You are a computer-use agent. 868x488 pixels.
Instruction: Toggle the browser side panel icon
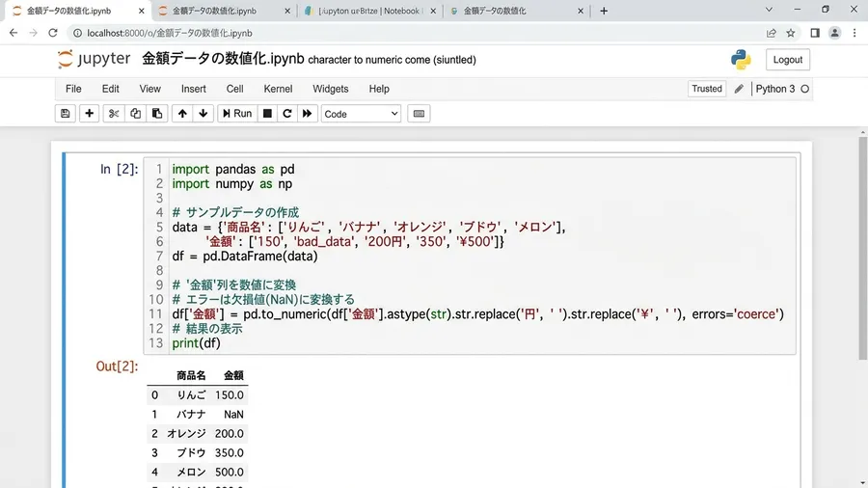click(x=815, y=33)
